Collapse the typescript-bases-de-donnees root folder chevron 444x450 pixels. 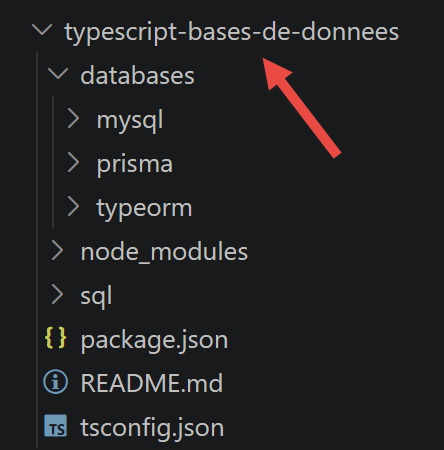pyautogui.click(x=42, y=30)
